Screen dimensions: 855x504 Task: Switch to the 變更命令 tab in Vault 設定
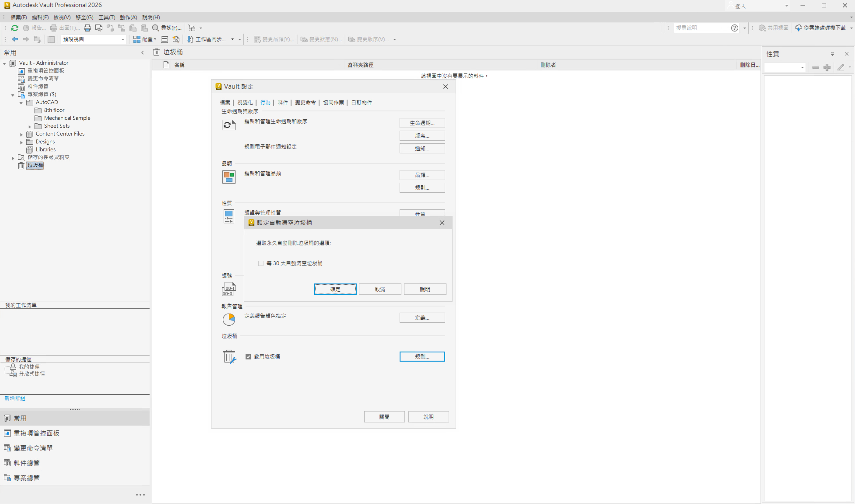click(x=305, y=102)
